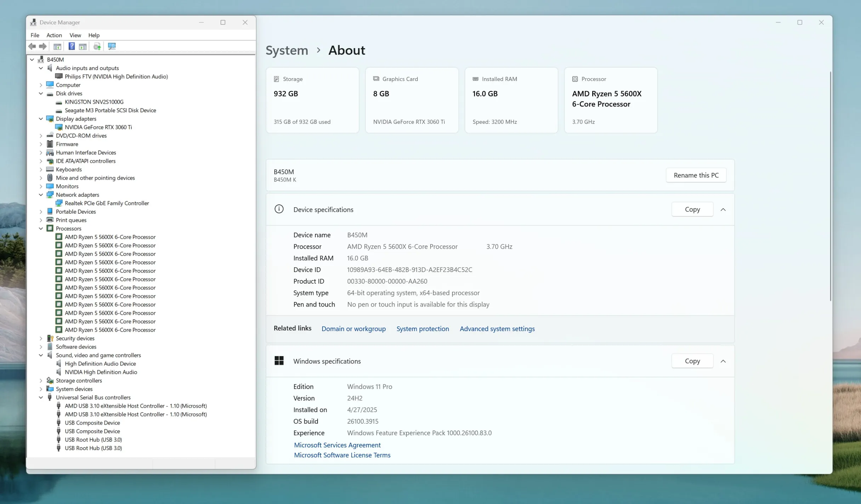Open Microsoft Services Agreement link
The image size is (861, 504).
pyautogui.click(x=337, y=445)
